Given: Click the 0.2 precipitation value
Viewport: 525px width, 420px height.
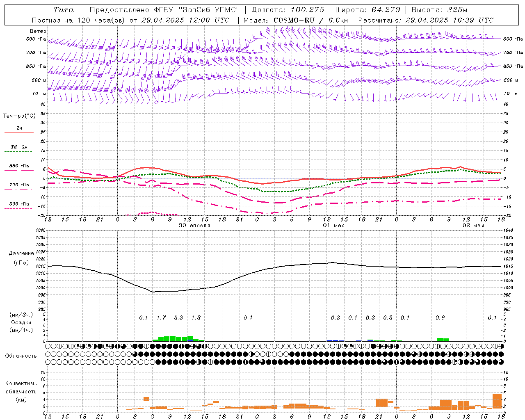Looking at the screenshot, I should click(x=388, y=317).
